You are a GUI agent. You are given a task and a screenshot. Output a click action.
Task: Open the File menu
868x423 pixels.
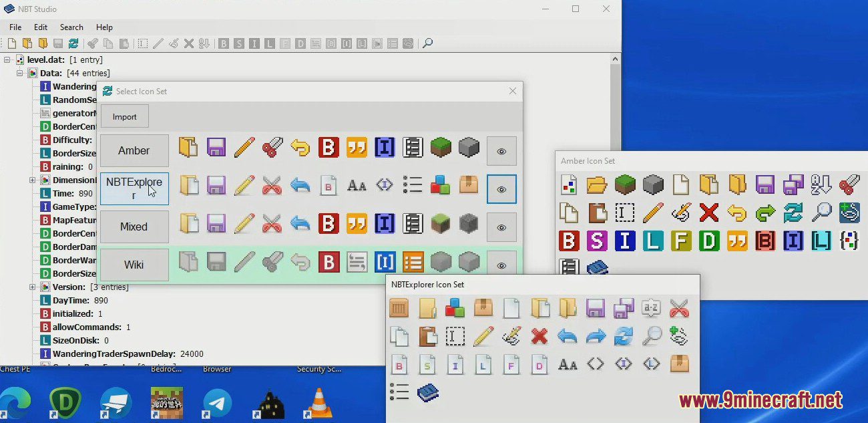tap(15, 27)
